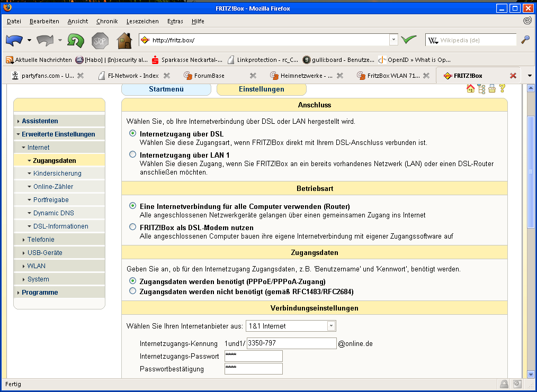Viewport: 537px width, 392px height.
Task: Open the FRITZ!Box sitemap tree icon
Action: (x=481, y=89)
